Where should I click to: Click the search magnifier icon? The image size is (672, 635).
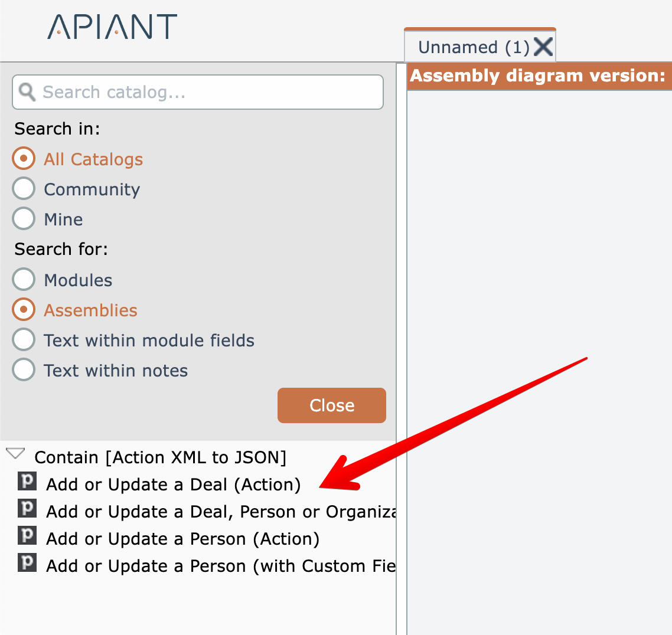27,91
